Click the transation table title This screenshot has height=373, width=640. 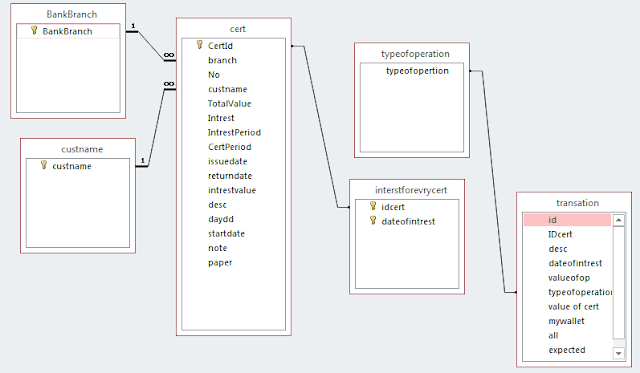coord(578,203)
